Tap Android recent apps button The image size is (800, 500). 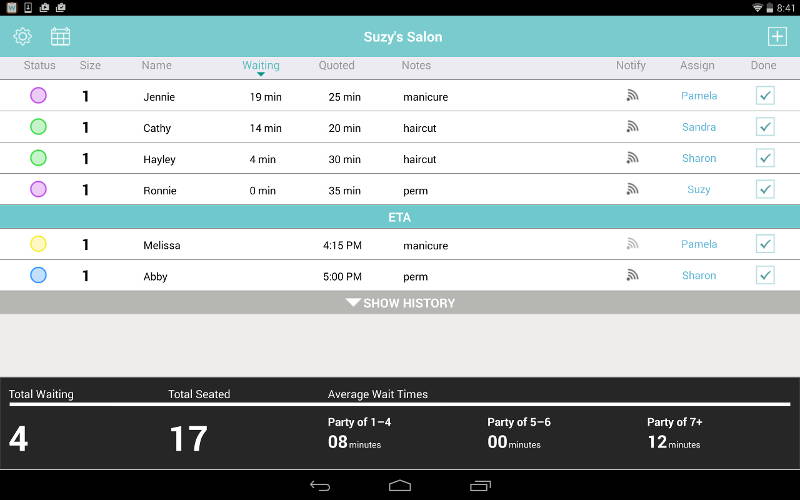[480, 486]
